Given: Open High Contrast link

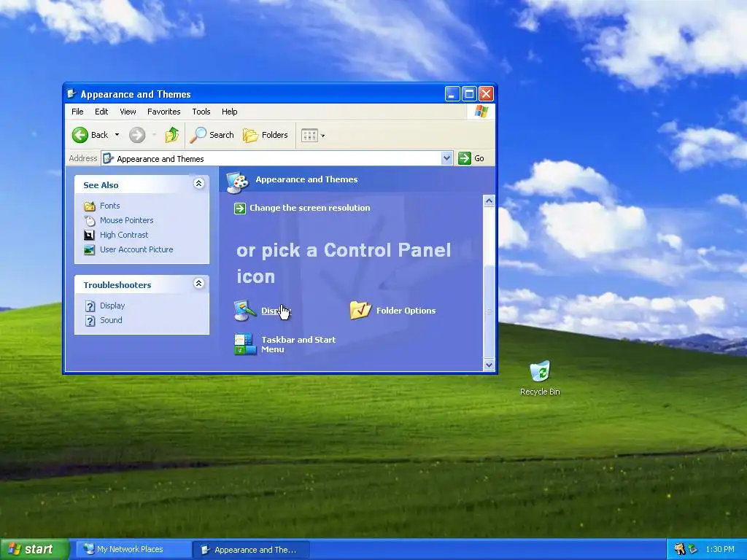Looking at the screenshot, I should pos(124,235).
